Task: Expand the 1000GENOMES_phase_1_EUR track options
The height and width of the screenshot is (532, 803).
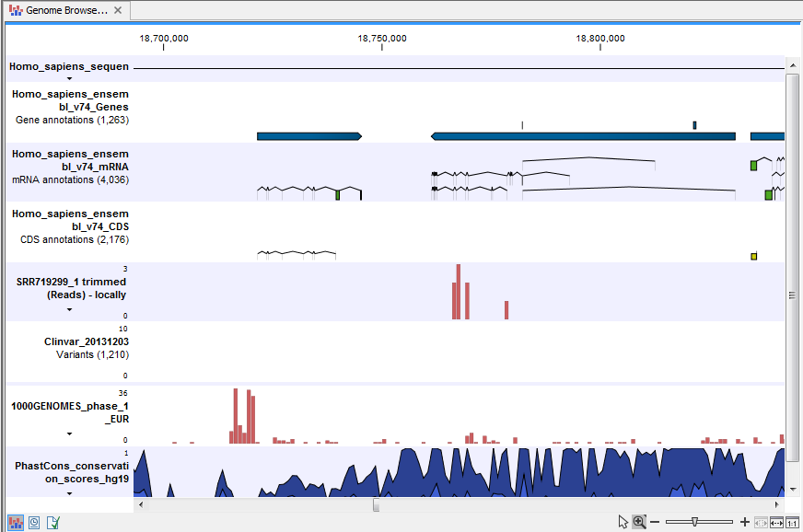Action: click(69, 434)
